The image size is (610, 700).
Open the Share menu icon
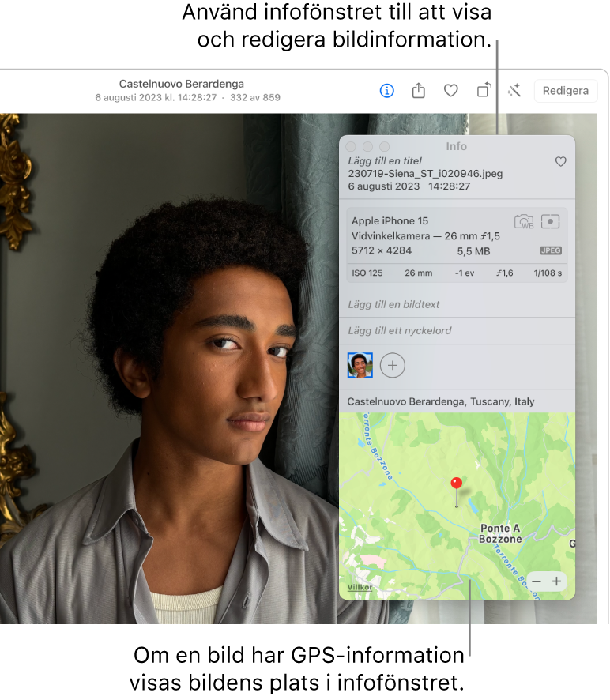pyautogui.click(x=419, y=90)
